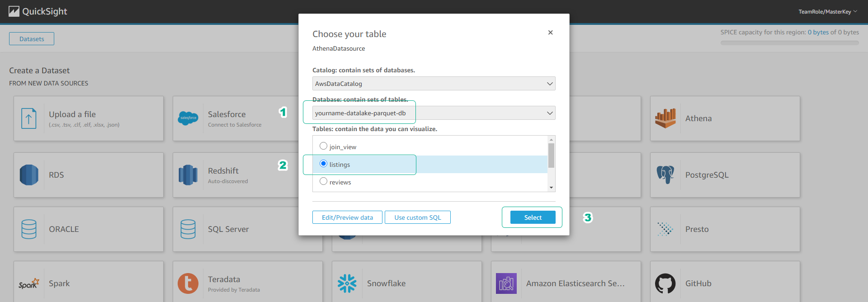Click the Amazon Elasticsearch Service icon
The height and width of the screenshot is (302, 868).
tap(506, 283)
